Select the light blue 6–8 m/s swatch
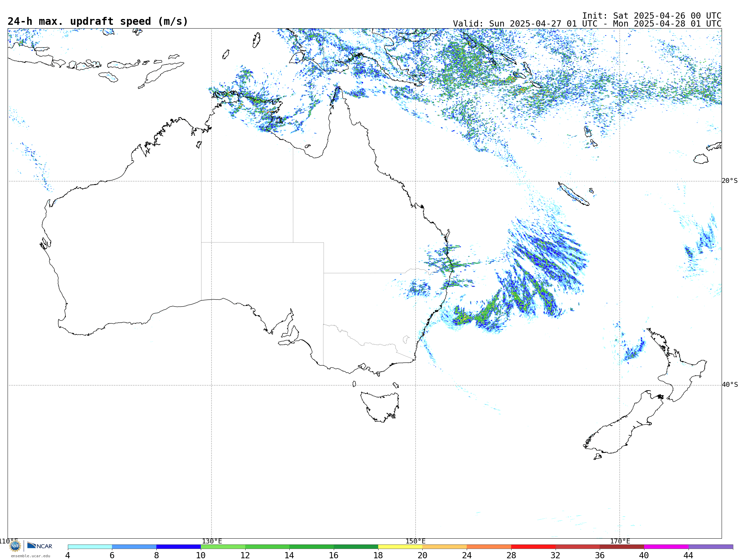The width and height of the screenshot is (744, 560). pyautogui.click(x=134, y=547)
